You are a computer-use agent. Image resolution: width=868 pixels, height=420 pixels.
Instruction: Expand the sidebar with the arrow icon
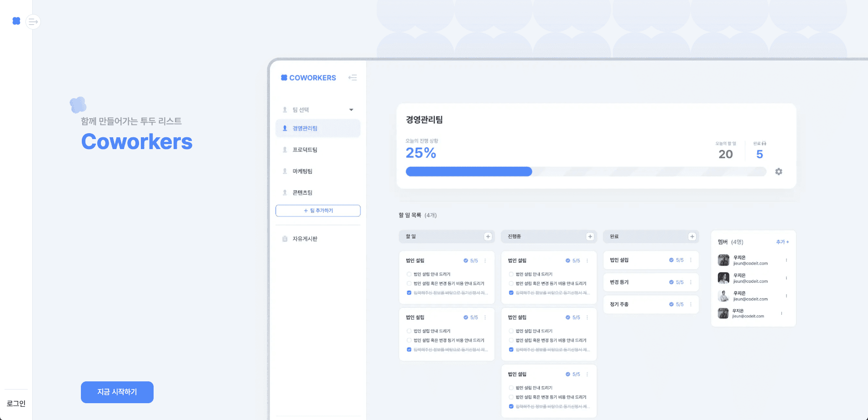click(x=33, y=22)
